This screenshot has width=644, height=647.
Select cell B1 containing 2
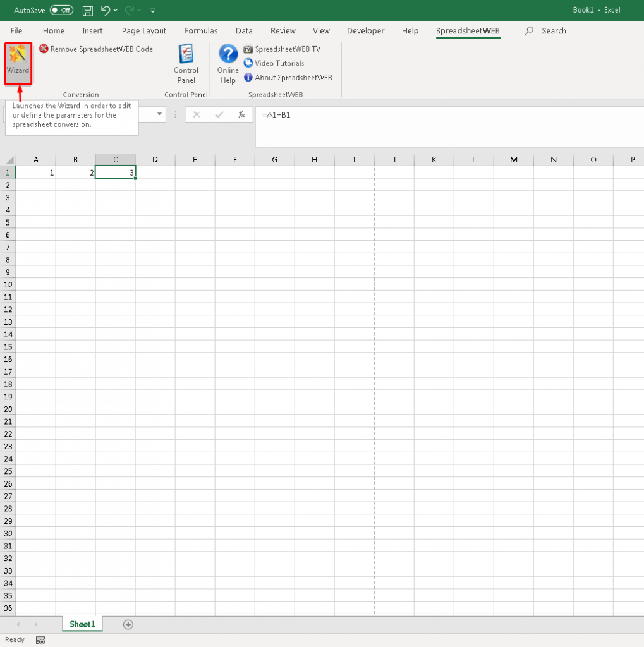pyautogui.click(x=76, y=172)
